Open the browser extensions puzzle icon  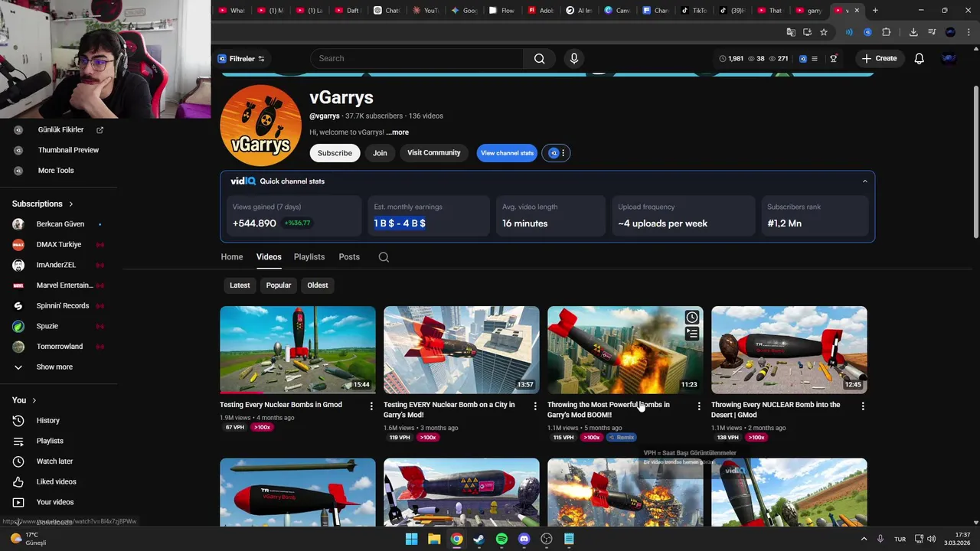[x=886, y=32]
